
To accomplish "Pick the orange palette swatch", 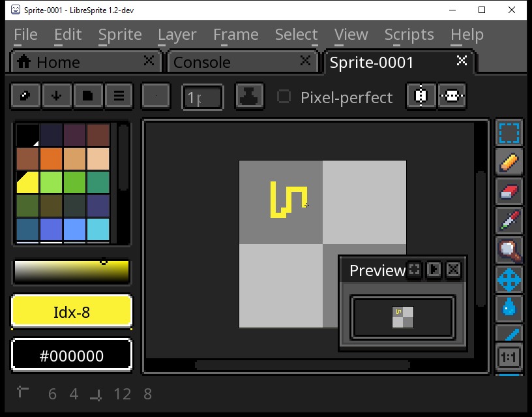I will 51,159.
